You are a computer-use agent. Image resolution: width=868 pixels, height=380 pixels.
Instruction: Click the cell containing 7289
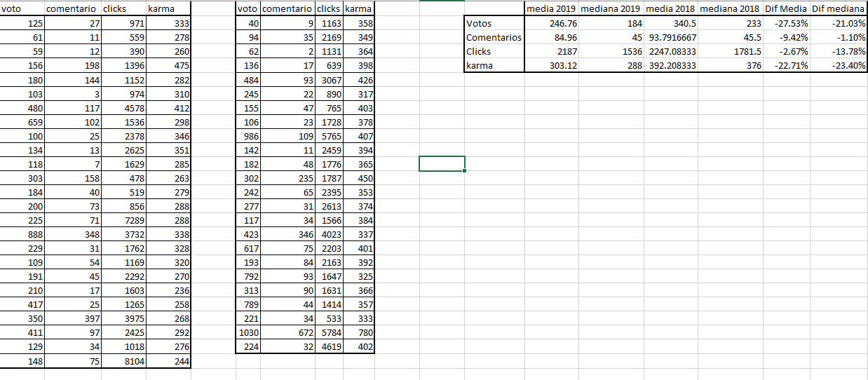tap(123, 220)
